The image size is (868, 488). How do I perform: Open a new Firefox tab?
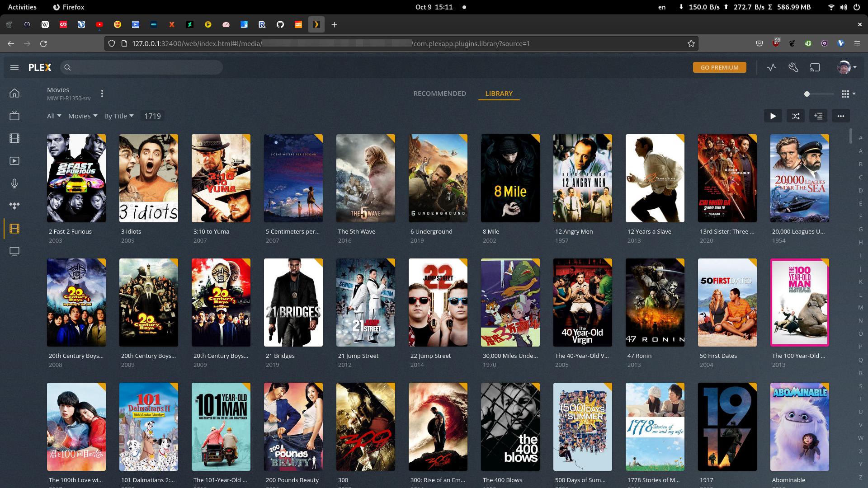(334, 24)
